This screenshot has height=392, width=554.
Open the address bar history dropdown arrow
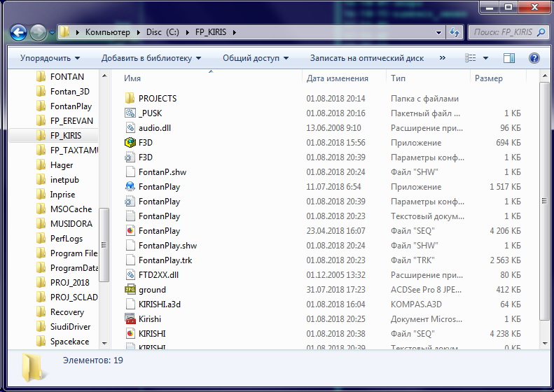point(438,32)
